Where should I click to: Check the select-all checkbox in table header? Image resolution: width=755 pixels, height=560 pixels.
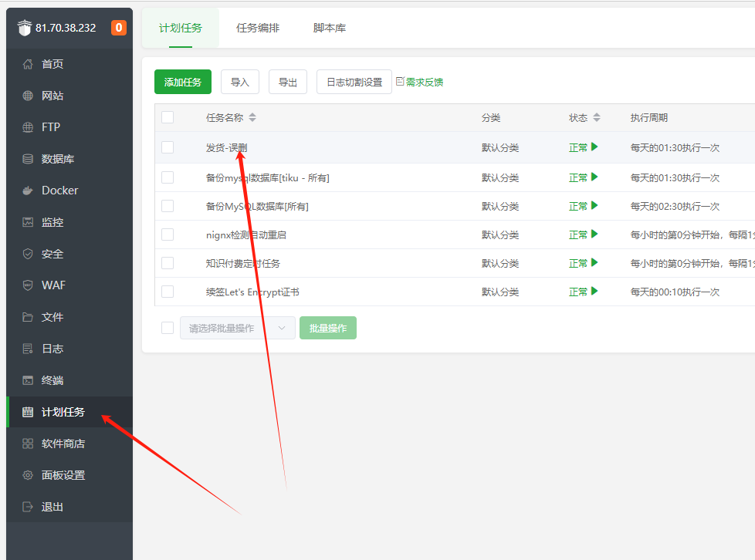[x=168, y=117]
